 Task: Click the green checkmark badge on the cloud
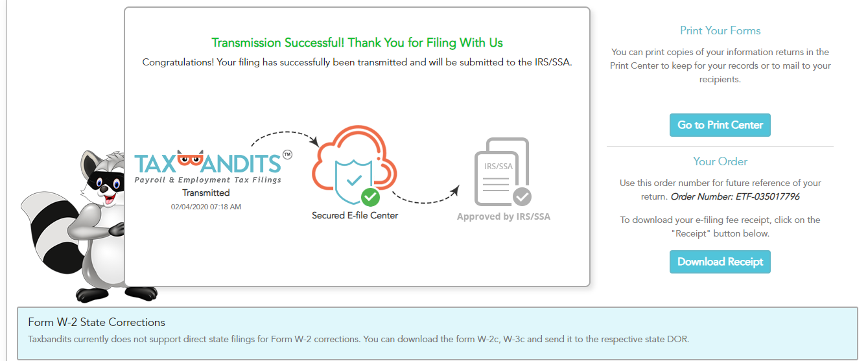371,196
